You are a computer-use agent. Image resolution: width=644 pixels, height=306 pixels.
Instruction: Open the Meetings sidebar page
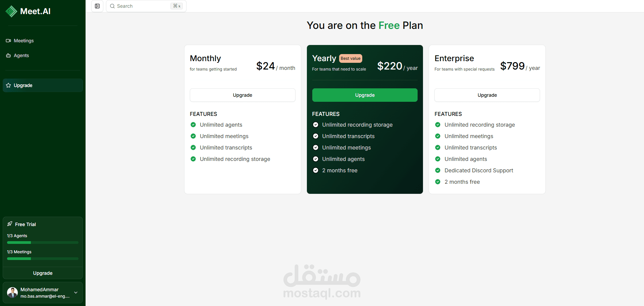click(24, 41)
